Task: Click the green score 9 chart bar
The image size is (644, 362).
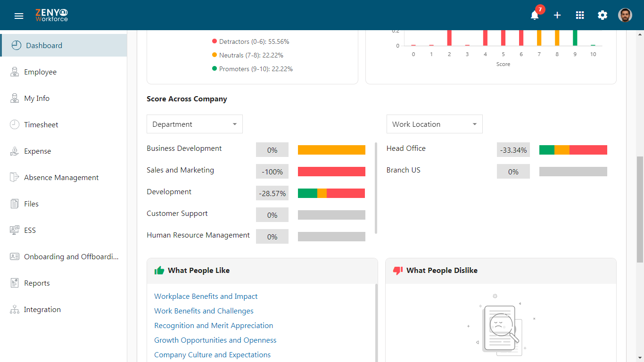Action: [x=575, y=38]
